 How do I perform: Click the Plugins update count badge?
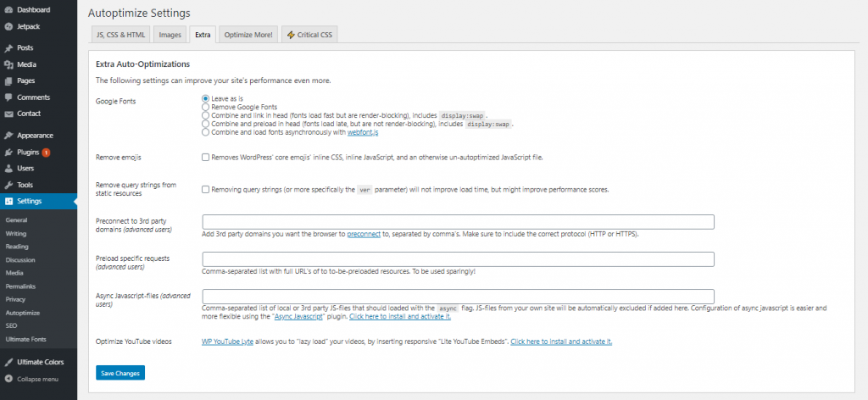click(x=46, y=153)
